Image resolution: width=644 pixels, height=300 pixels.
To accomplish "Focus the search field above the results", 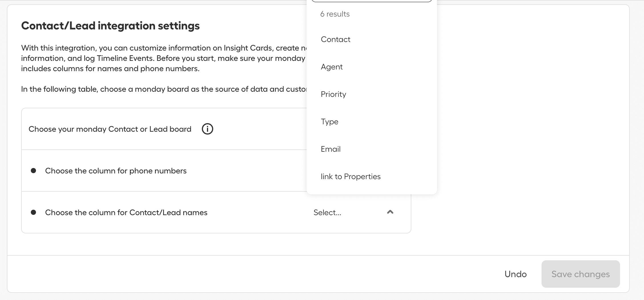I will coord(371,1).
